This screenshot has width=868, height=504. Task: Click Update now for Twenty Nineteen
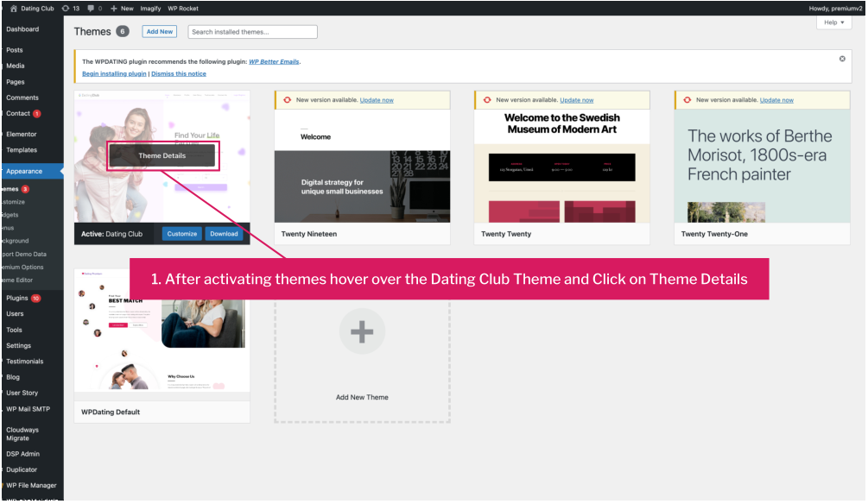[377, 100]
